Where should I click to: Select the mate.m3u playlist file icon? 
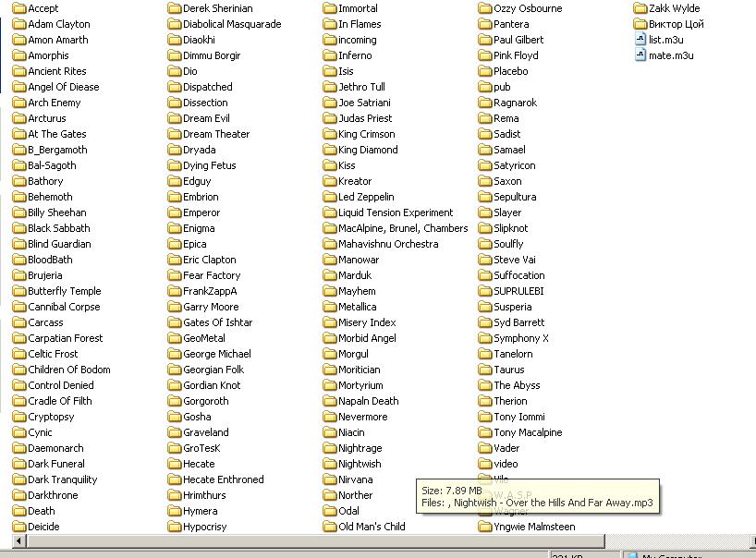(x=640, y=55)
